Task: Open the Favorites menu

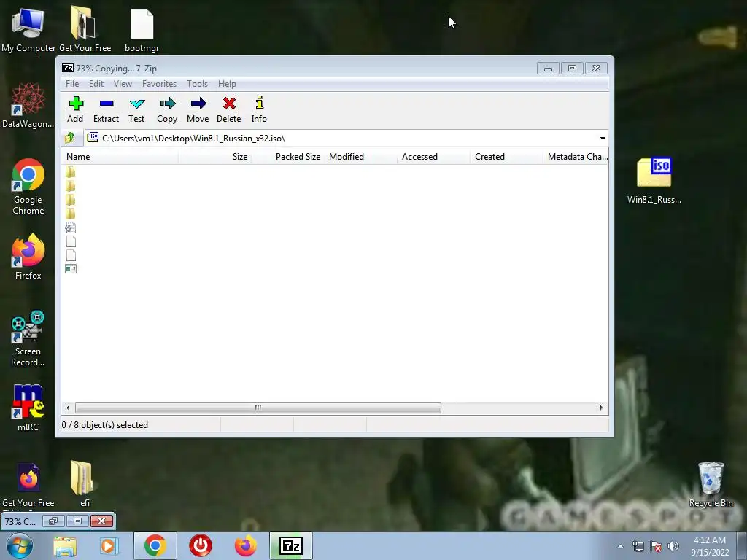Action: coord(159,84)
